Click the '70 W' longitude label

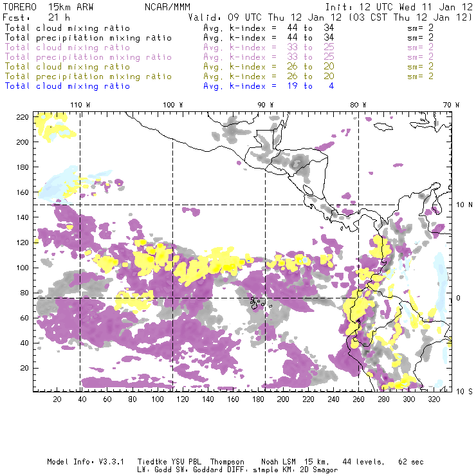point(451,105)
